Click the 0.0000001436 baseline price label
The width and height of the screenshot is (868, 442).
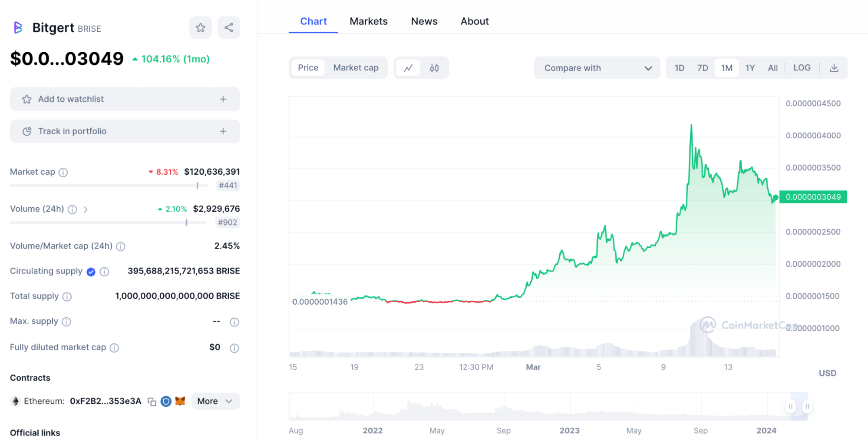point(320,302)
